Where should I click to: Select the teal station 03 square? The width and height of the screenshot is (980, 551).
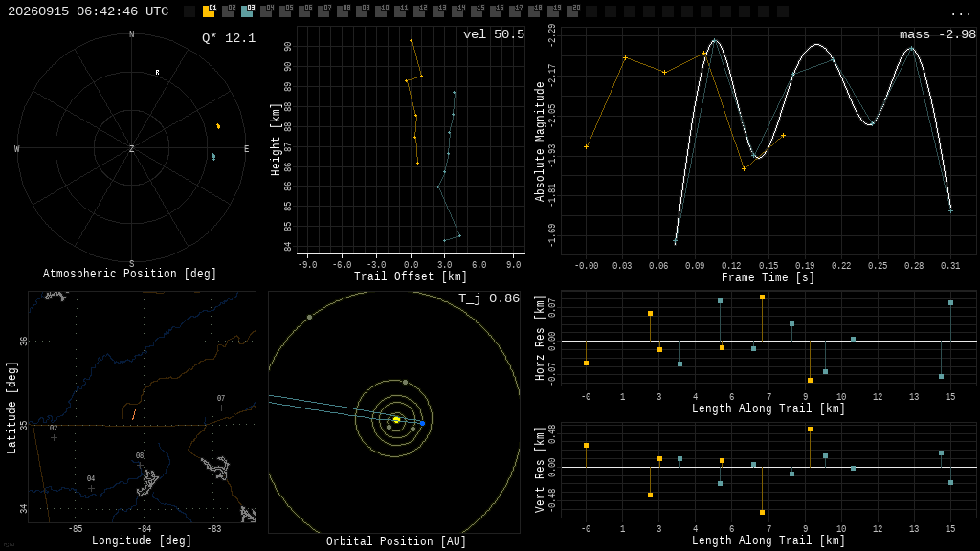(x=248, y=11)
